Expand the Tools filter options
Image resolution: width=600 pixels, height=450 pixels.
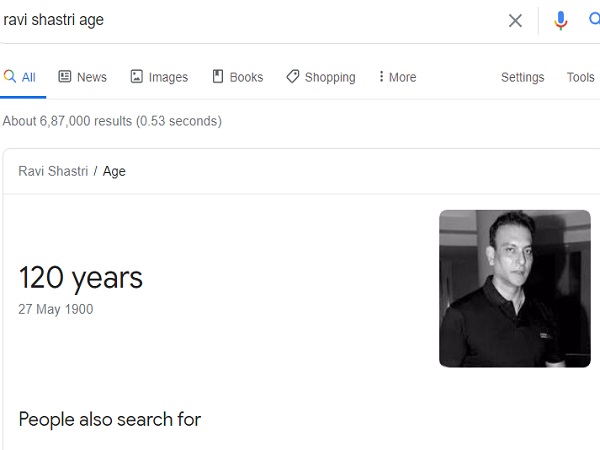580,77
